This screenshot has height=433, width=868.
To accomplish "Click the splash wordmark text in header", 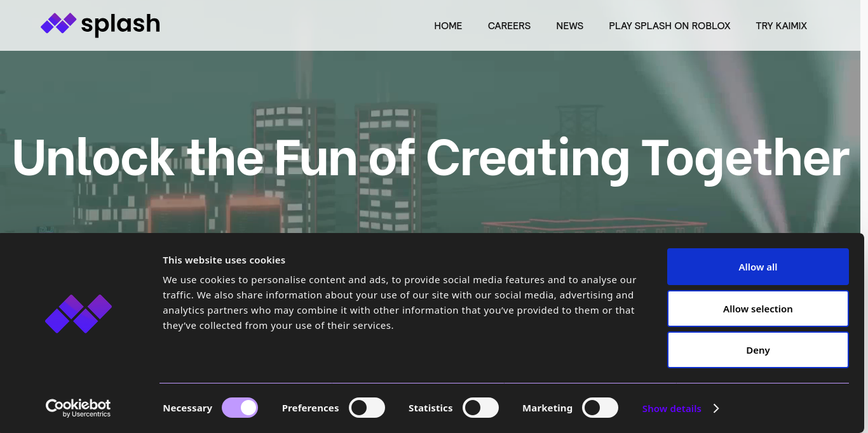I will [120, 25].
